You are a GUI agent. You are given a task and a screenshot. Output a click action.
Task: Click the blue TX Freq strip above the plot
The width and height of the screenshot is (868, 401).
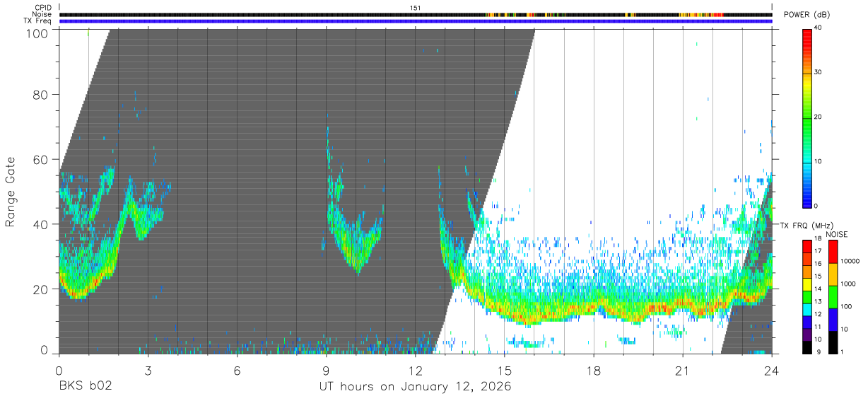point(416,21)
